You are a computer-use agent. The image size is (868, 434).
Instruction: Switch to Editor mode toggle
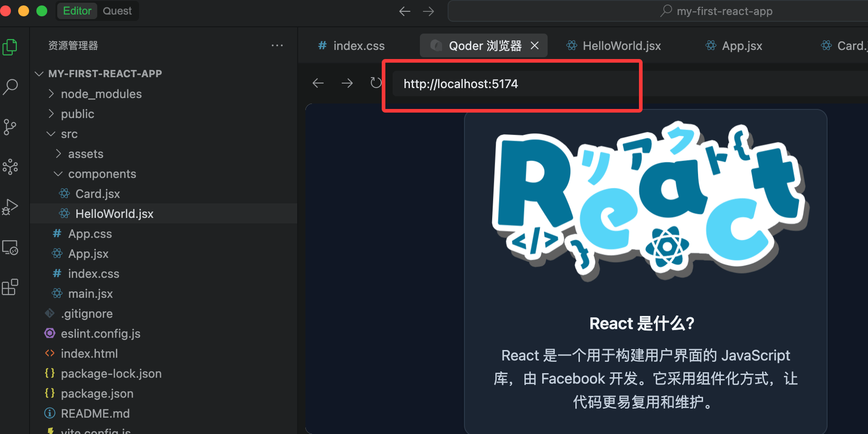tap(77, 11)
